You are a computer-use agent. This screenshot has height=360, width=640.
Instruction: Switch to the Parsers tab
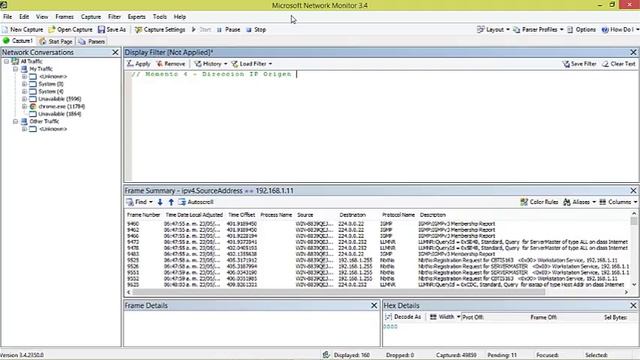pos(92,41)
